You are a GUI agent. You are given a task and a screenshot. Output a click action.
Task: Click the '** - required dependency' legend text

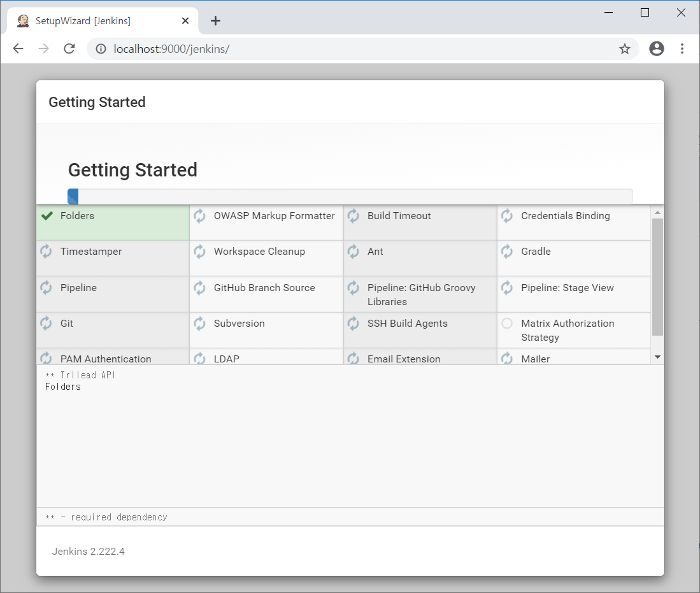[106, 517]
